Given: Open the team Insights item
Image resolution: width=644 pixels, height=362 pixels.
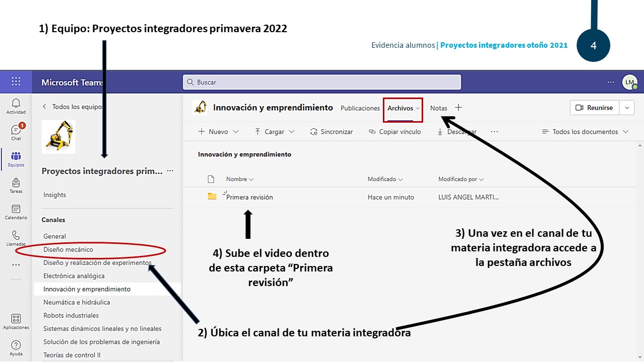Looking at the screenshot, I should [55, 195].
